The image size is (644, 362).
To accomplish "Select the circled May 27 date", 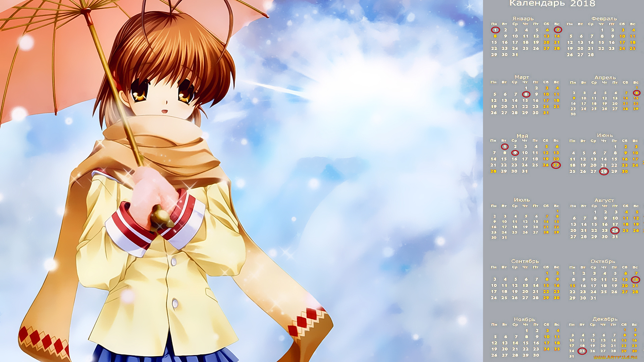I will [x=556, y=165].
